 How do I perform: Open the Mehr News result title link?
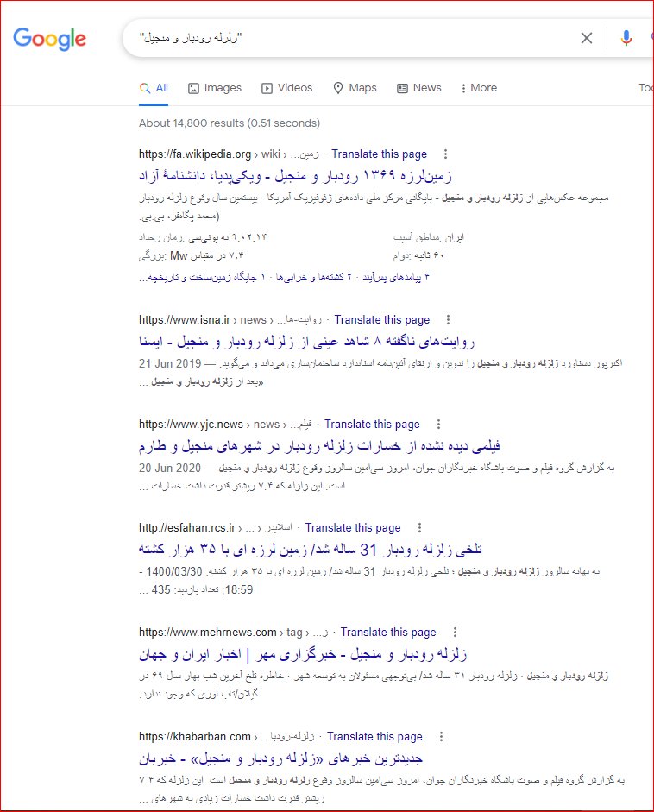click(x=303, y=654)
